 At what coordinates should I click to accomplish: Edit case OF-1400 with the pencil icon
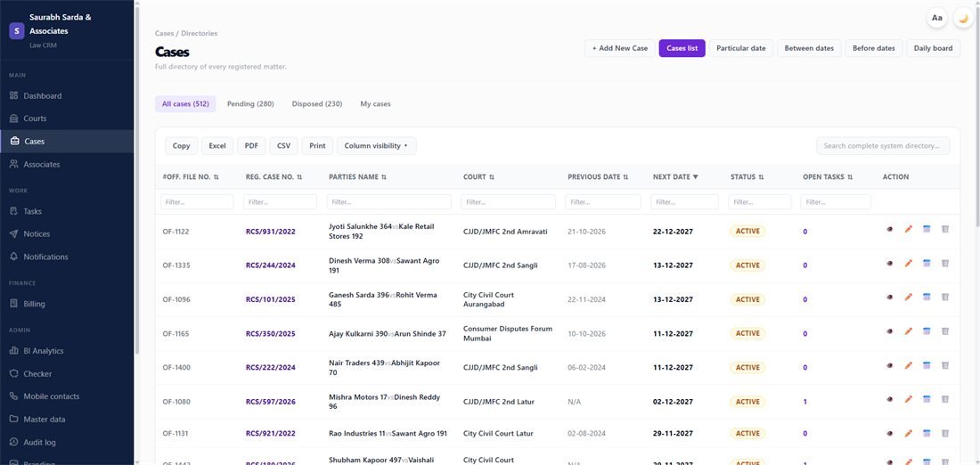pos(908,365)
